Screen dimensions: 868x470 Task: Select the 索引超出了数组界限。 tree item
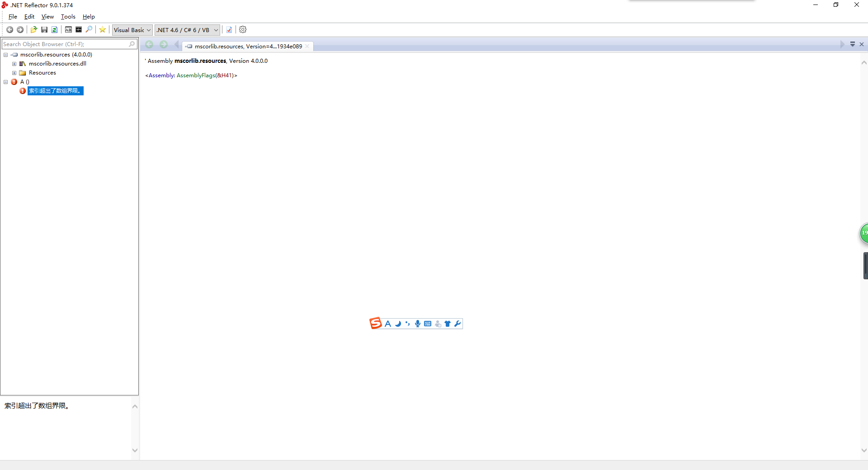(55, 91)
